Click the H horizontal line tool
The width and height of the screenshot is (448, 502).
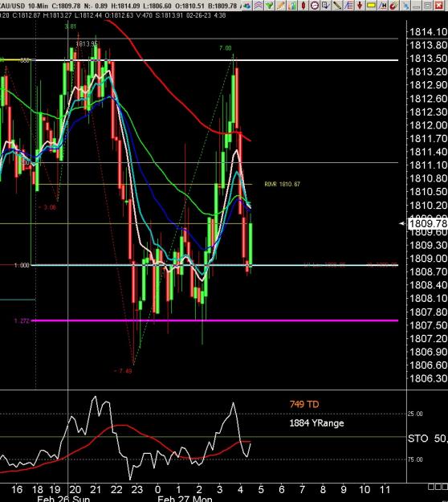382,6
